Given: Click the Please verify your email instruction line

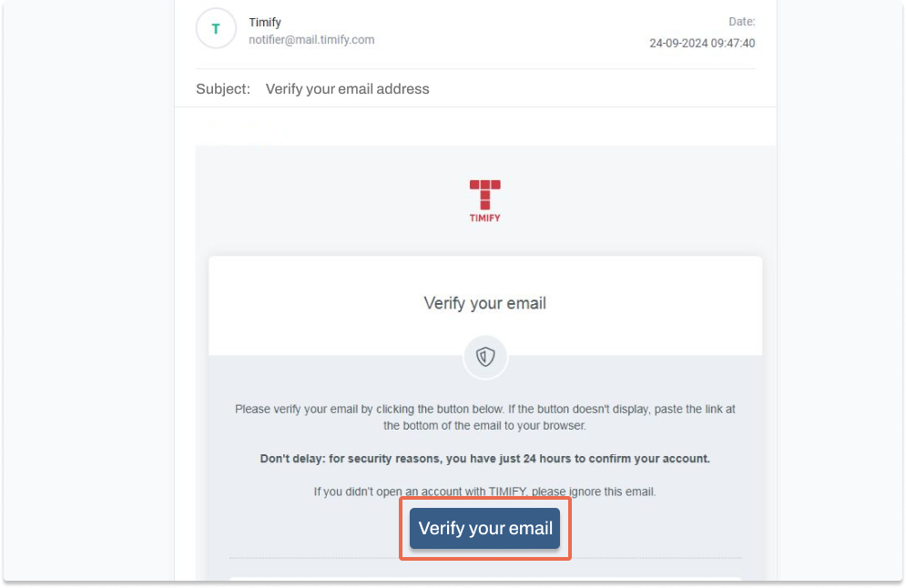Looking at the screenshot, I should (x=484, y=409).
